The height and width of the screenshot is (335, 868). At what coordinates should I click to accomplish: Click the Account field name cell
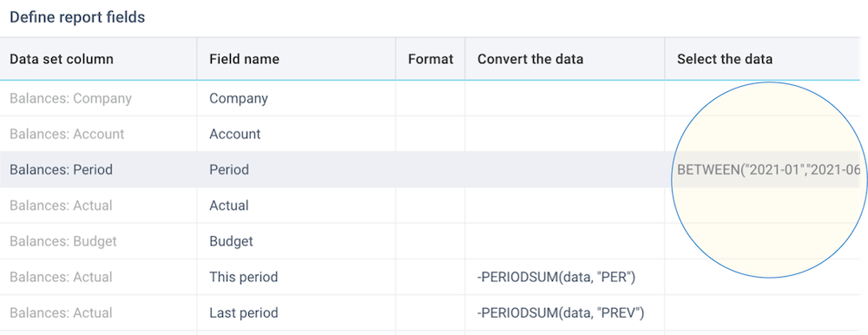pos(296,134)
